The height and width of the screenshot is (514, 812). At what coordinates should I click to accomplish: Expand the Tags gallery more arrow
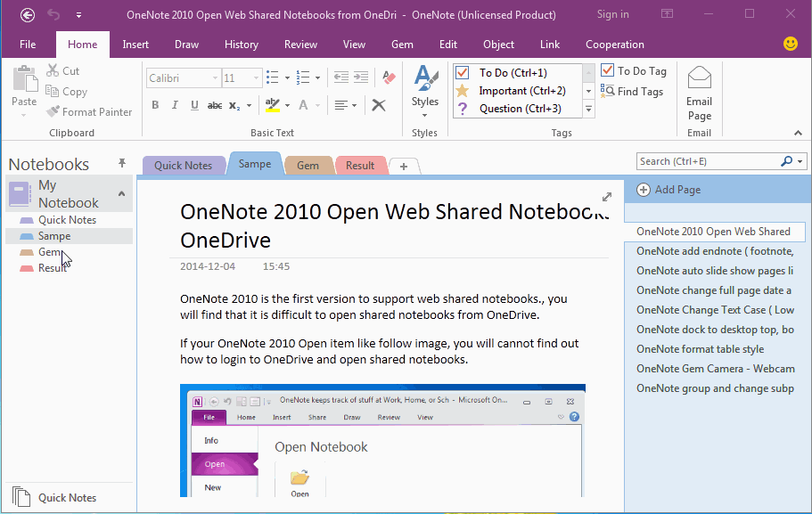point(588,109)
